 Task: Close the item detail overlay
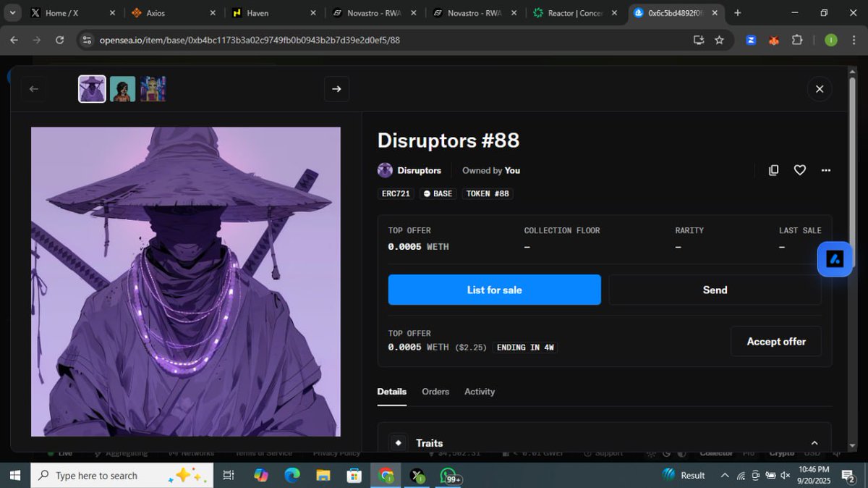click(x=820, y=88)
